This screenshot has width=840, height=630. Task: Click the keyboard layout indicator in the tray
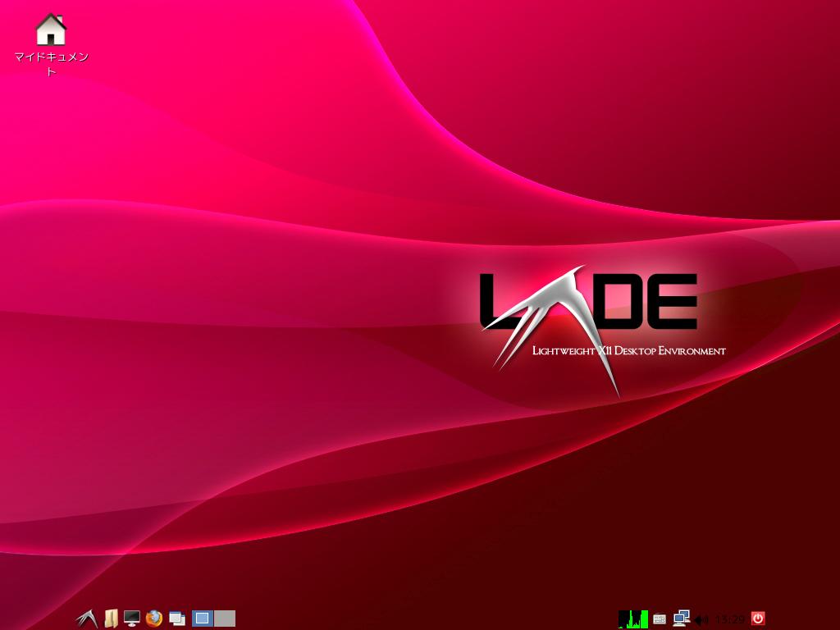click(660, 619)
